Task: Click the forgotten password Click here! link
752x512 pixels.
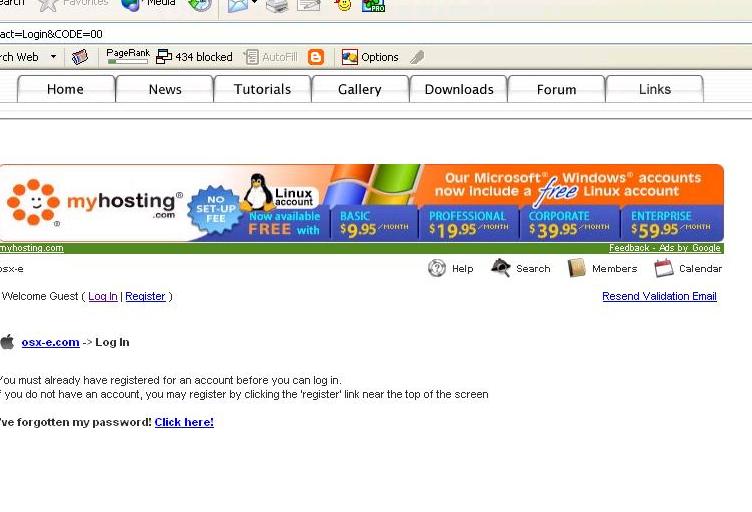Action: [x=184, y=422]
